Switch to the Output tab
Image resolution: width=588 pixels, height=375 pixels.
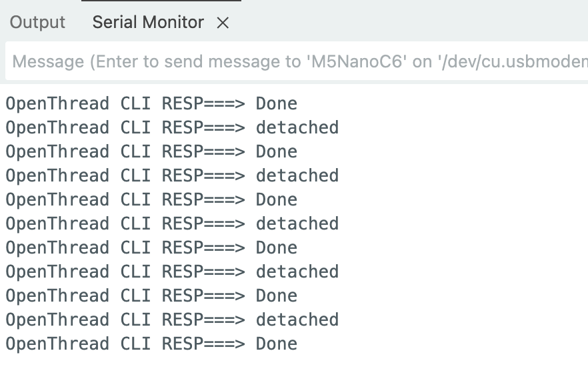pyautogui.click(x=37, y=22)
